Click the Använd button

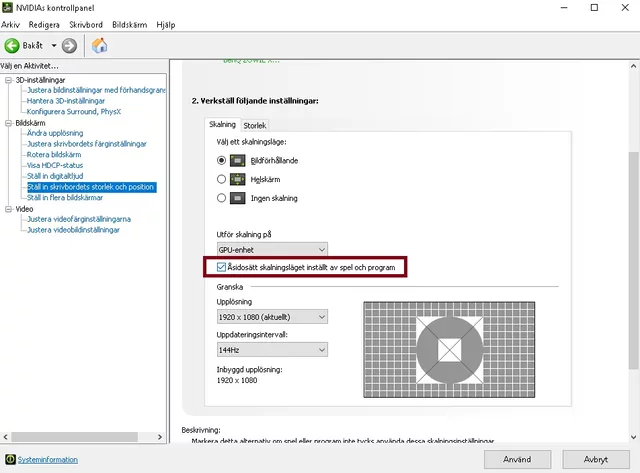tap(516, 459)
